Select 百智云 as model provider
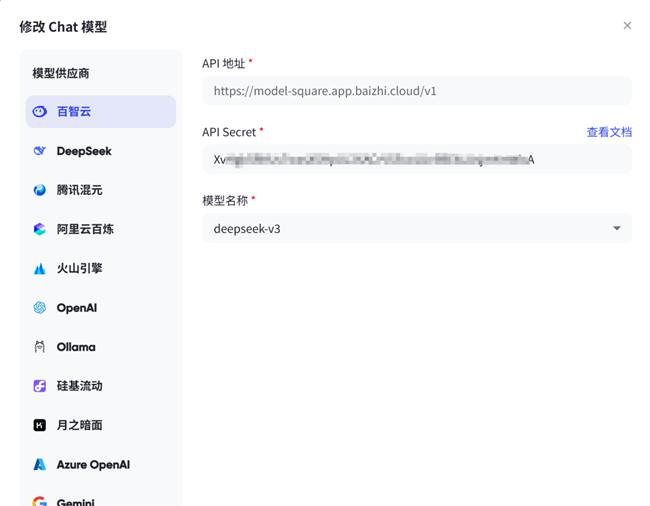The image size is (650, 506). (101, 111)
